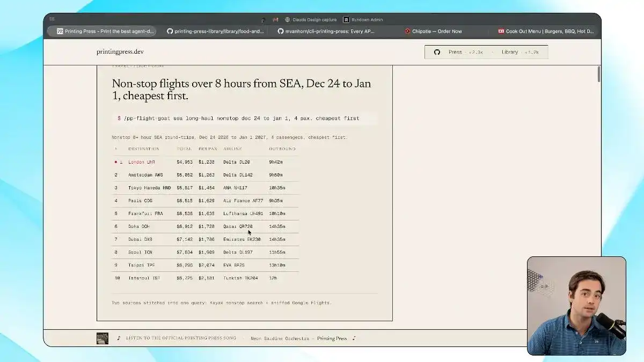Click the $4,953 total price
The height and width of the screenshot is (362, 644).
[x=184, y=162]
